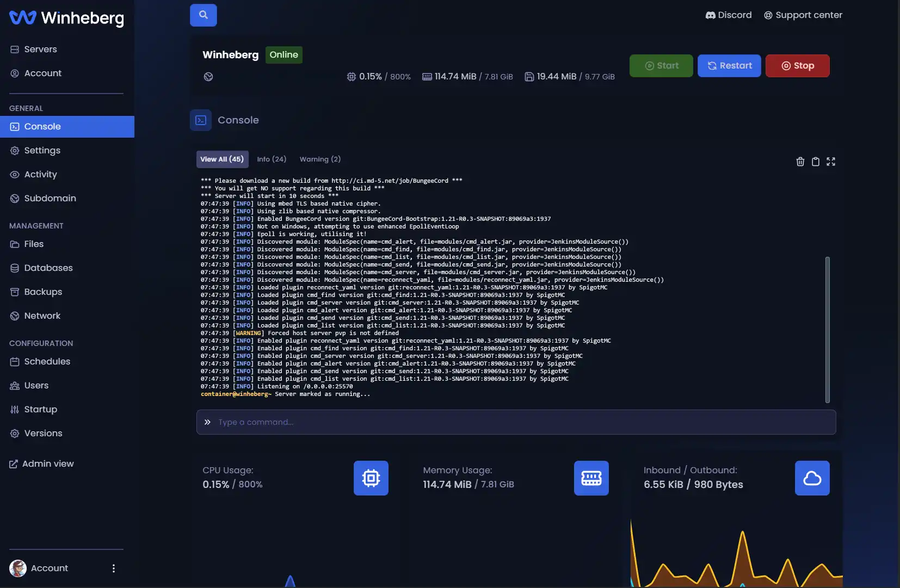Click the Restart server button

pyautogui.click(x=729, y=66)
